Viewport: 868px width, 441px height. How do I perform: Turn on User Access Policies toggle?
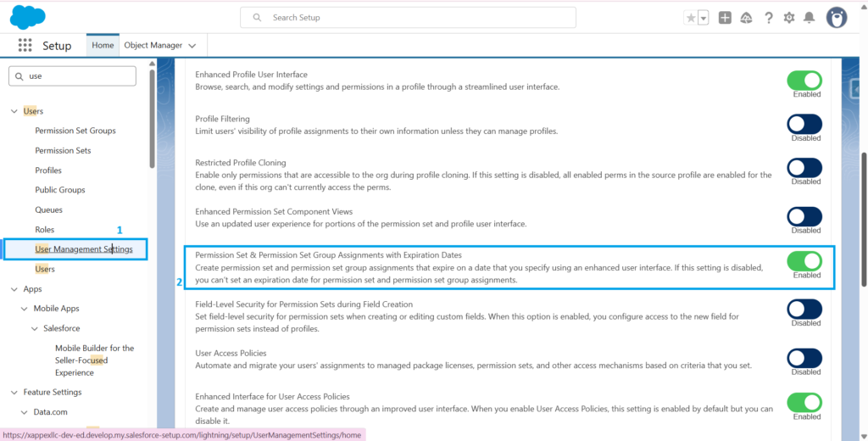pyautogui.click(x=804, y=357)
